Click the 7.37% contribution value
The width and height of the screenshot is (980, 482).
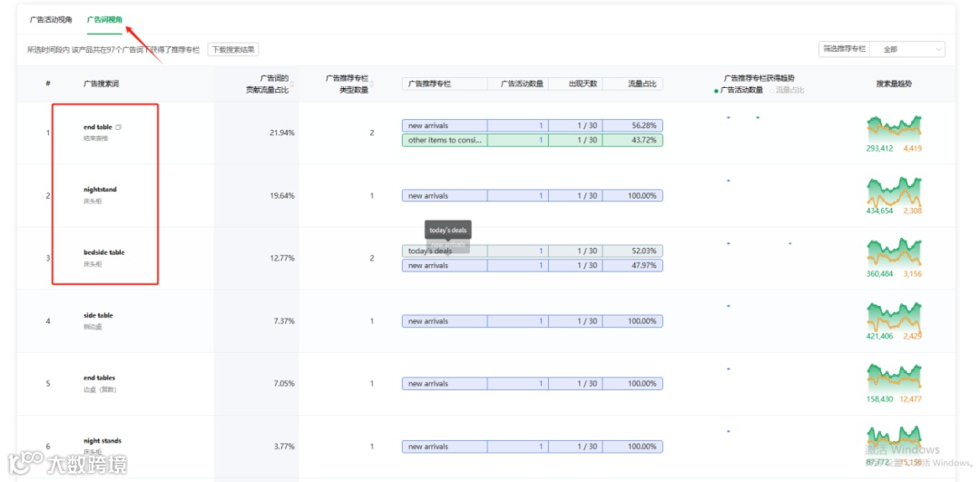[x=284, y=320]
